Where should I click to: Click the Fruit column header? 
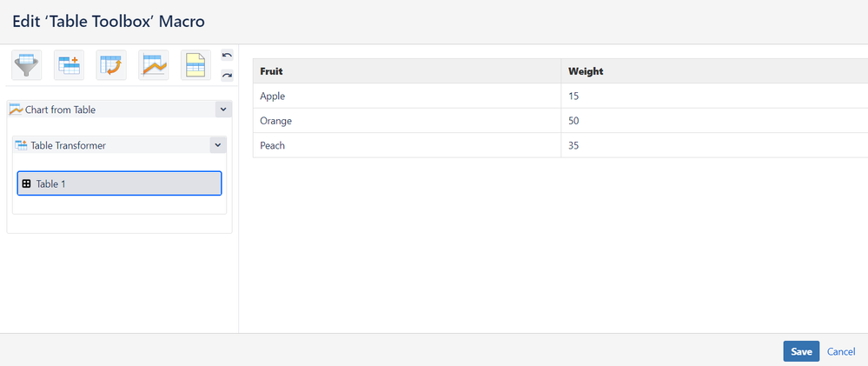click(x=271, y=71)
